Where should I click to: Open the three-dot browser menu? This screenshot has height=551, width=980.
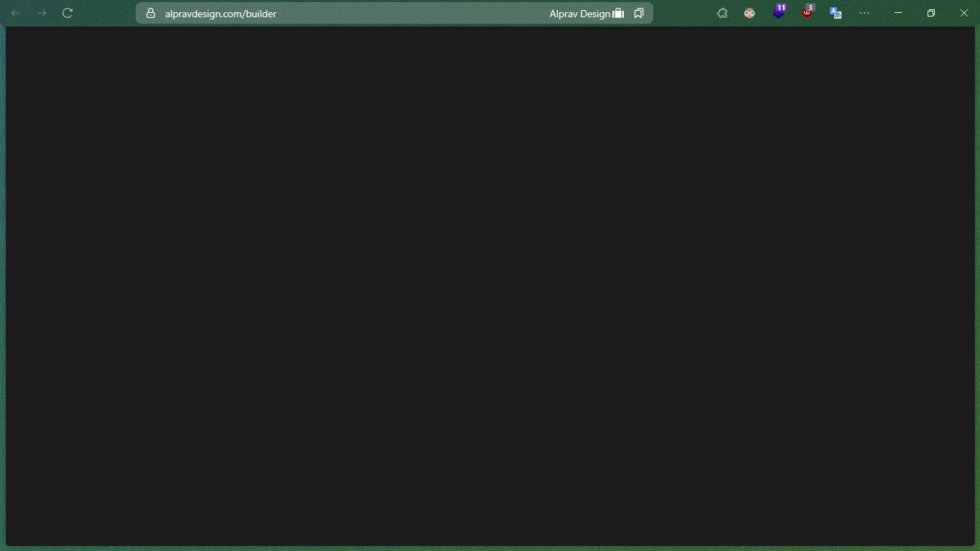pyautogui.click(x=864, y=13)
